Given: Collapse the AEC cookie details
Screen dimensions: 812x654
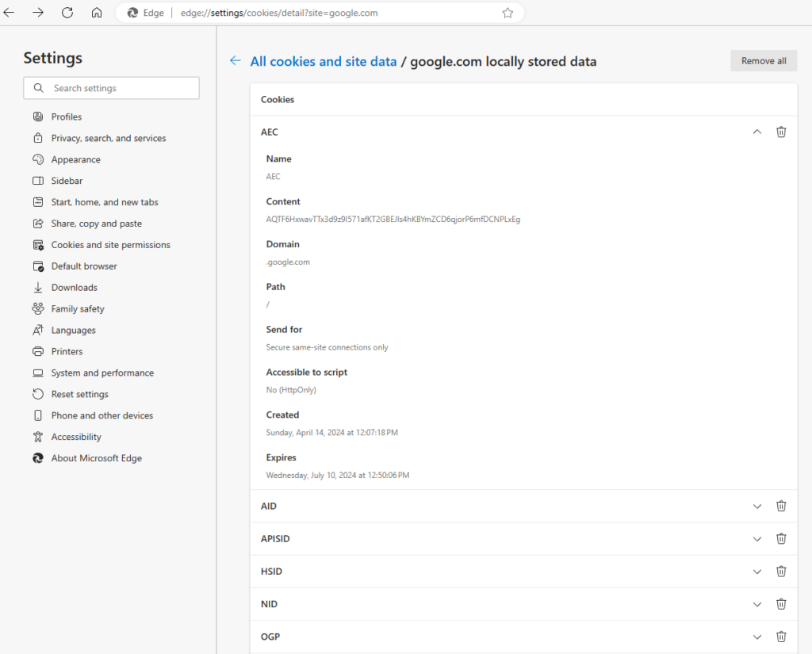Looking at the screenshot, I should [757, 132].
